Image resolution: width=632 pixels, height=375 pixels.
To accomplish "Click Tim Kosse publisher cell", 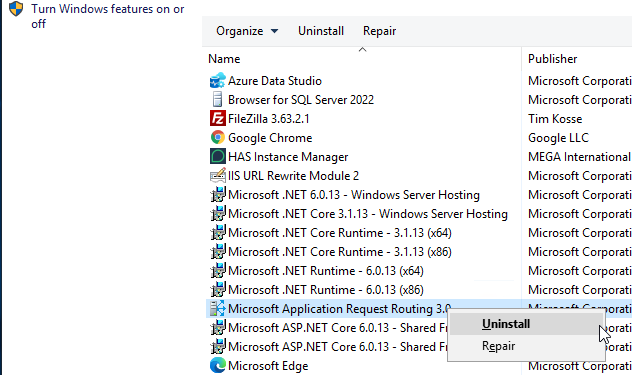I will pyautogui.click(x=555, y=119).
